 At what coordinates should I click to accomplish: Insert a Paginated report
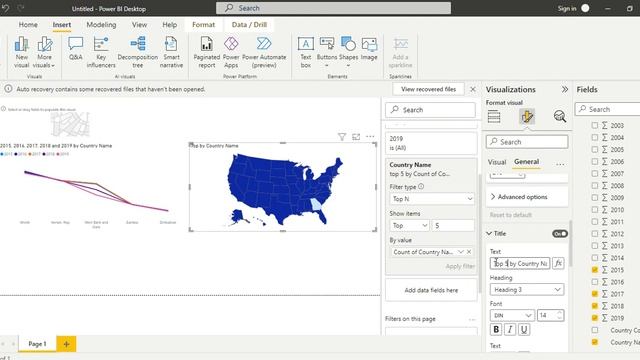tap(207, 52)
